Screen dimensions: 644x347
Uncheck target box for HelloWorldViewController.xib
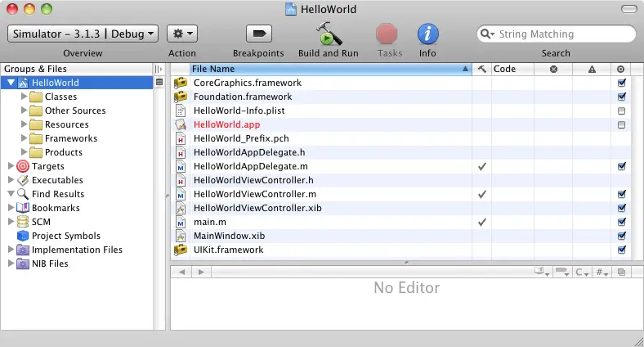(621, 208)
